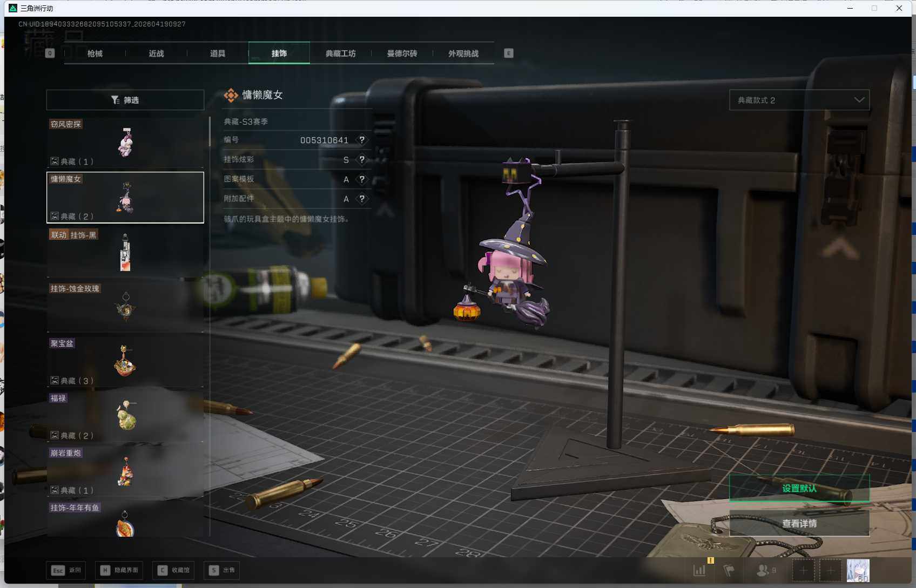Viewport: 916px width, 588px height.
Task: Open the stats bar-chart icon in bottom bar
Action: click(x=699, y=570)
